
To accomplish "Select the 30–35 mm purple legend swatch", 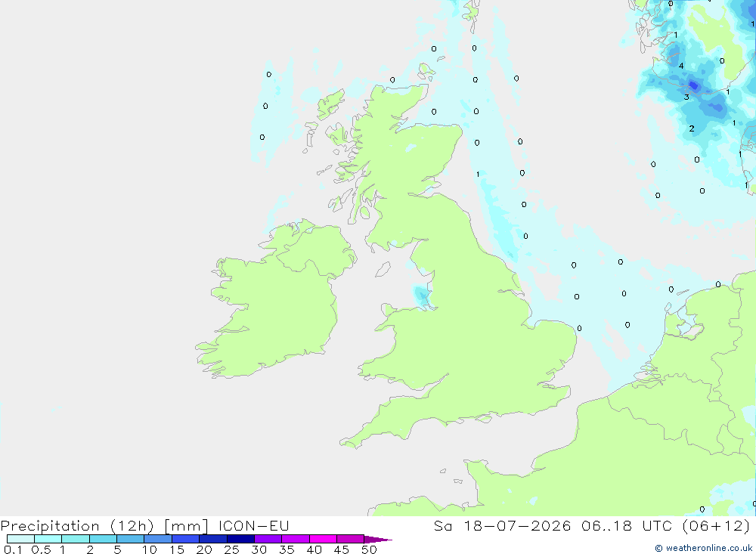I will click(x=268, y=539).
